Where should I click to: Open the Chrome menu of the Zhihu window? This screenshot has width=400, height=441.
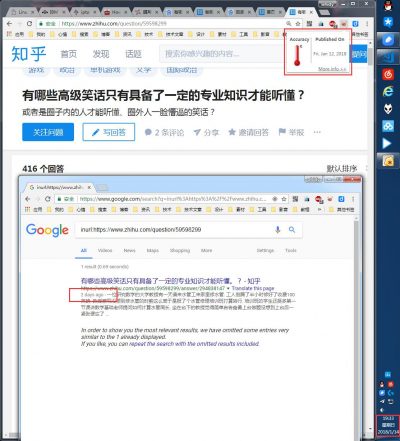[367, 24]
